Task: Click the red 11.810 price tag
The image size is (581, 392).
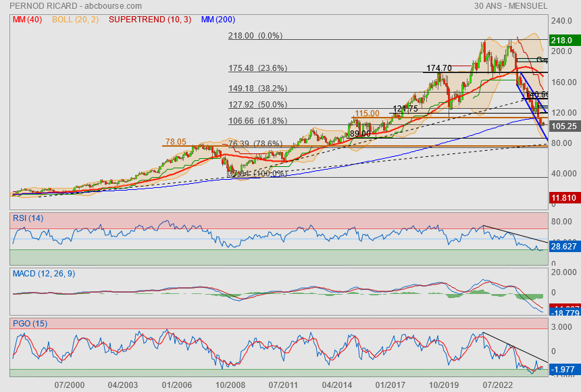Action: [564, 198]
